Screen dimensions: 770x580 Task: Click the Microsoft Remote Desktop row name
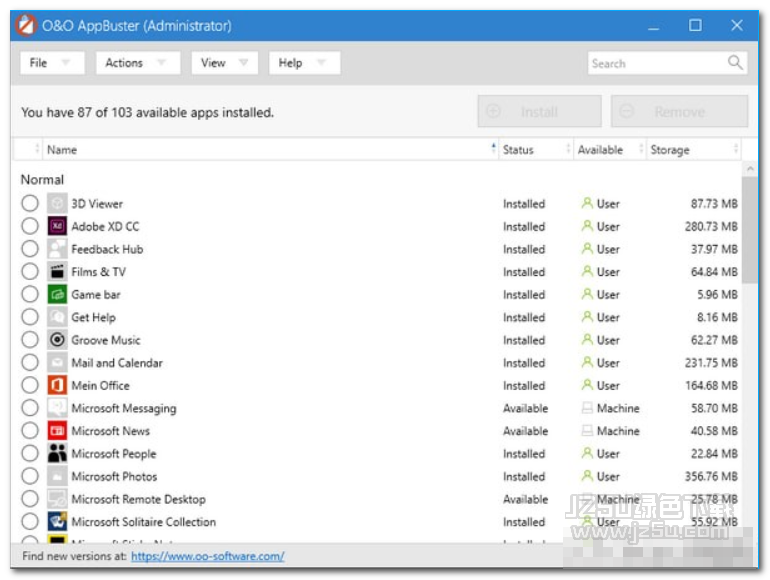click(x=138, y=499)
